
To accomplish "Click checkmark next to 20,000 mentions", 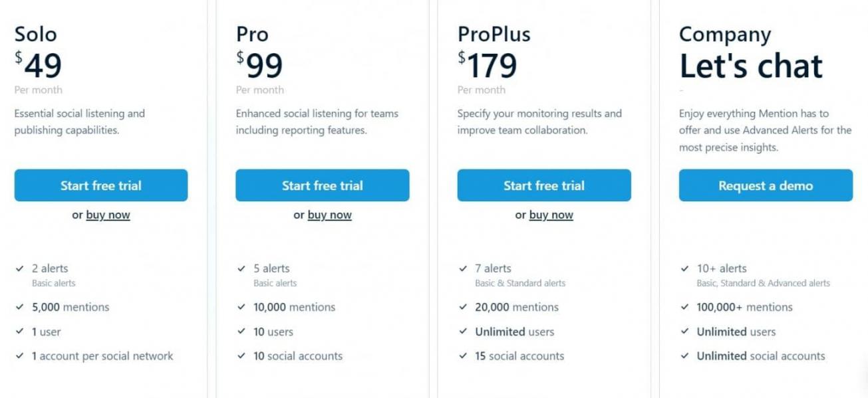I will pos(463,307).
